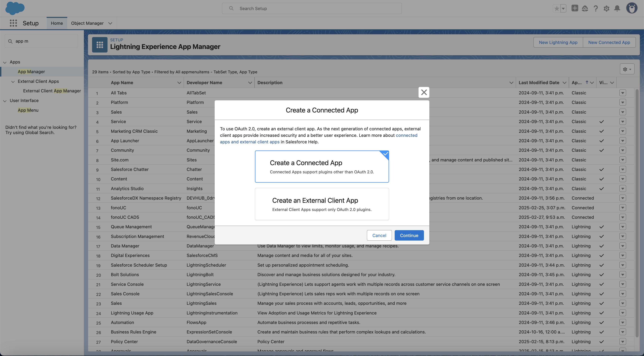644x356 pixels.
Task: Open App Name column menu chevron
Action: tap(179, 83)
